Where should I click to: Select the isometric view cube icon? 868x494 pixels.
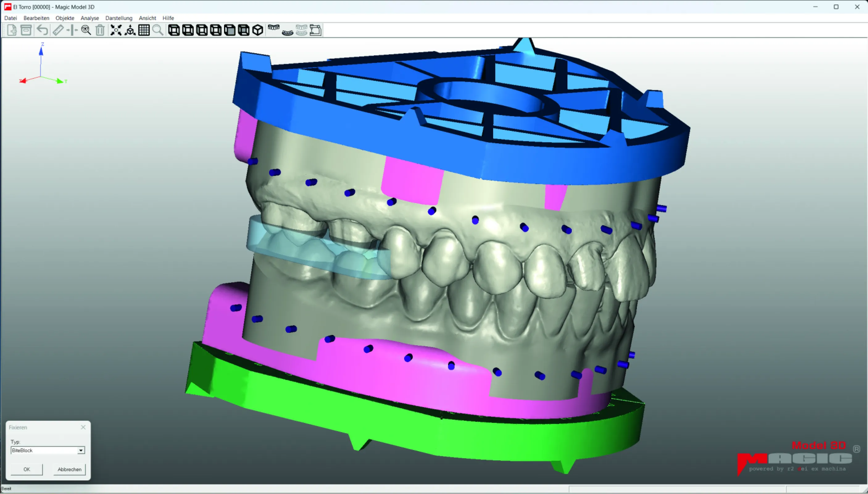[257, 30]
